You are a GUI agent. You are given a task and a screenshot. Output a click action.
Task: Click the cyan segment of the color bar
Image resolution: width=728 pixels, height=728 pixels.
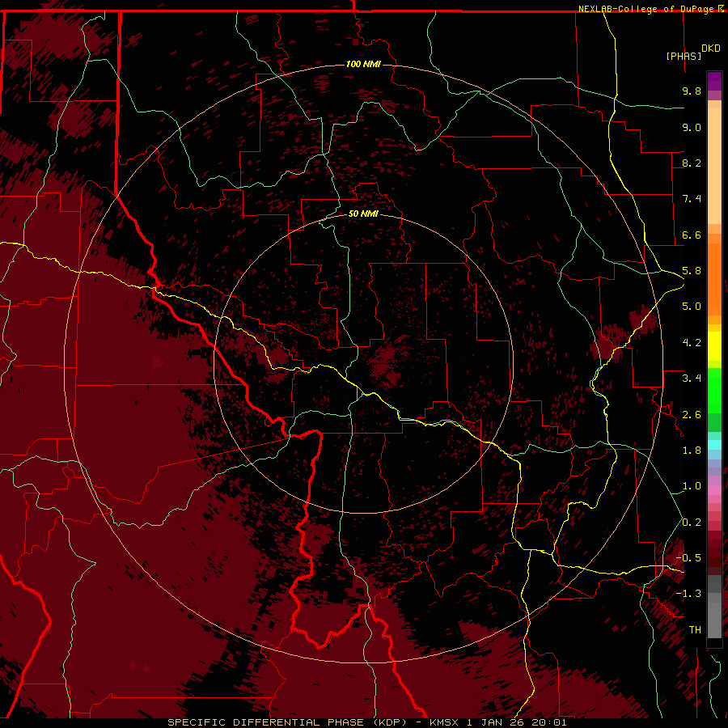click(714, 445)
